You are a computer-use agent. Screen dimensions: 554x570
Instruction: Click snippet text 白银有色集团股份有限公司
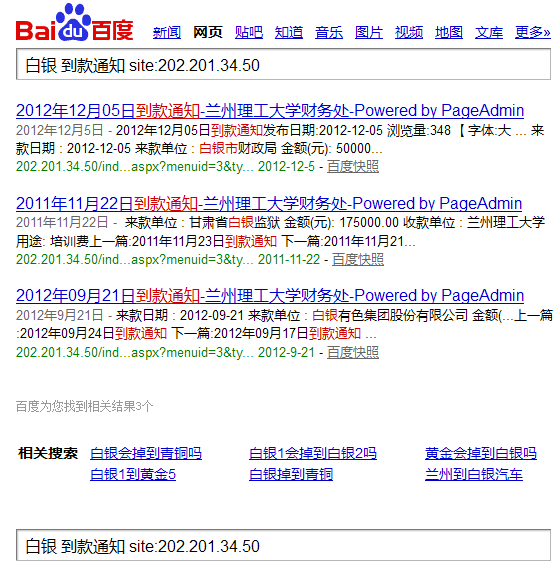[390, 315]
